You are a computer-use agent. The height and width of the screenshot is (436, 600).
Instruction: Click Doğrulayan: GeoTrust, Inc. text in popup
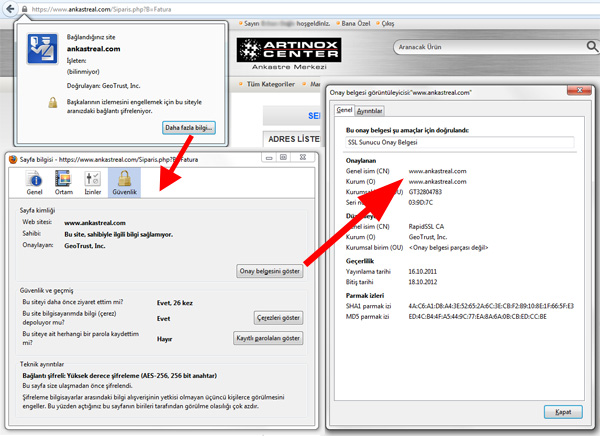click(103, 86)
